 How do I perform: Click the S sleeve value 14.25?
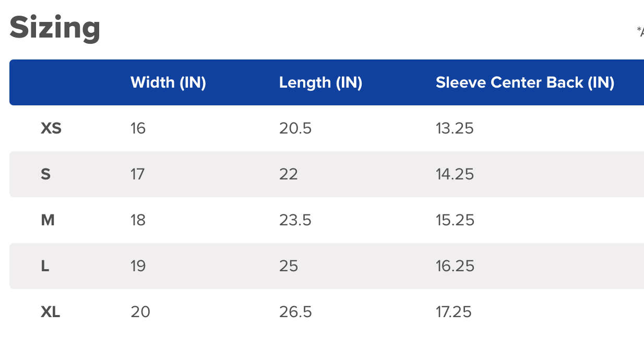tap(455, 174)
